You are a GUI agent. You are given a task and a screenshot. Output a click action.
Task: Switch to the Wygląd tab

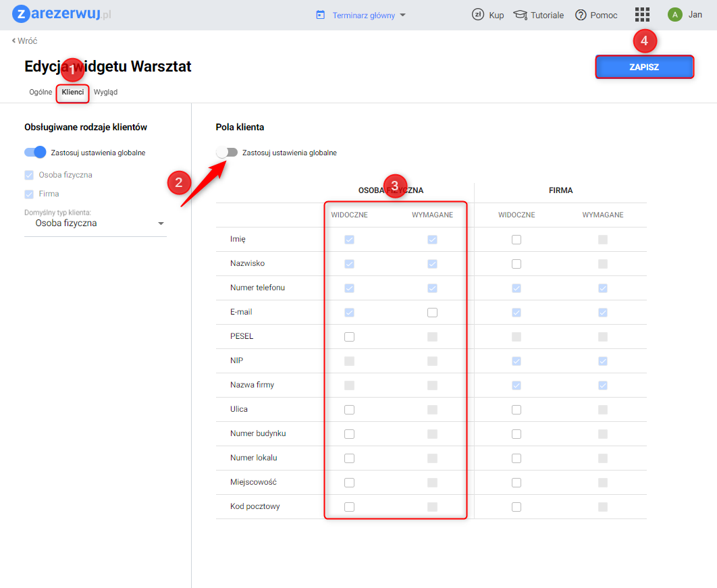105,92
